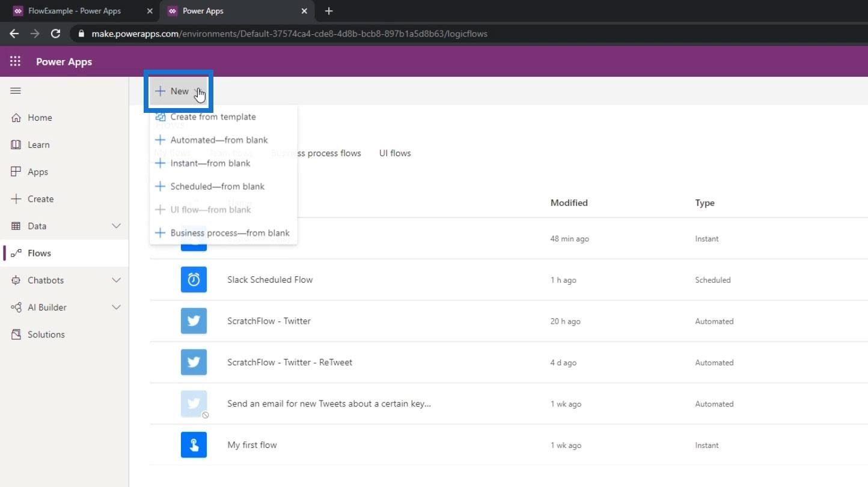Viewport: 868px width, 487px height.
Task: Click the browser back arrow
Action: point(14,34)
